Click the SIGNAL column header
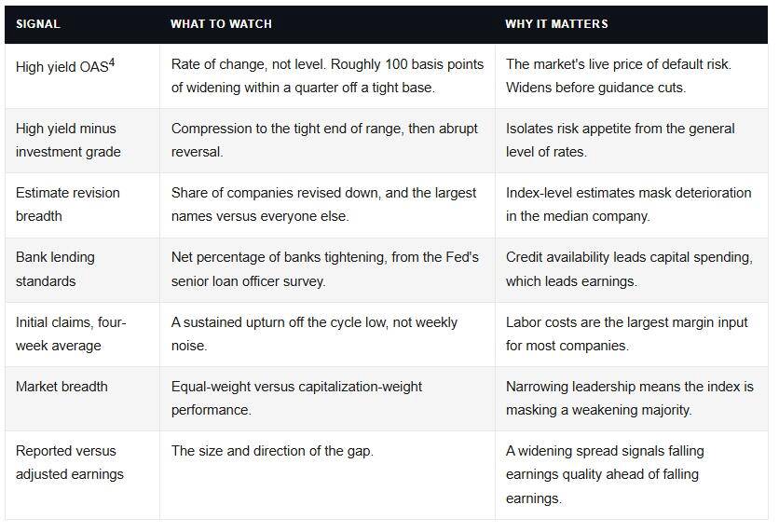Viewport: 779px width, 532px height. 38,24
